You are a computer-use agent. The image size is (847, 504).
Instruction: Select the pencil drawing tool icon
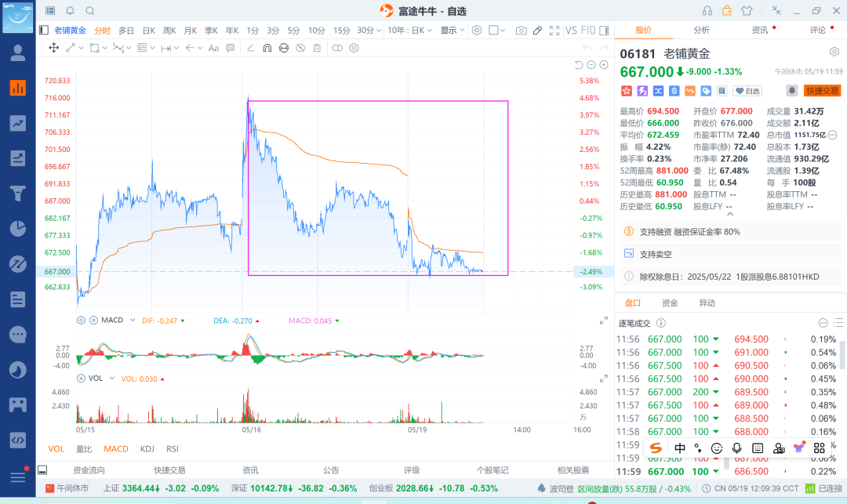click(537, 31)
